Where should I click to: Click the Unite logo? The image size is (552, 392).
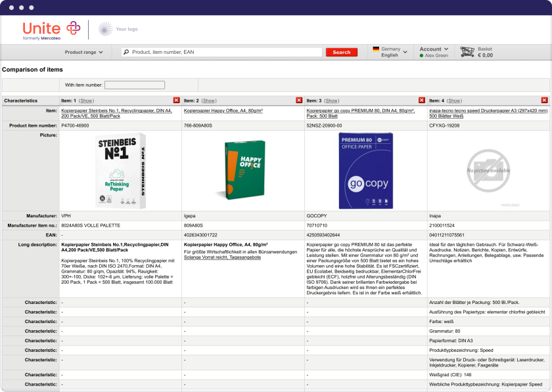pyautogui.click(x=51, y=30)
